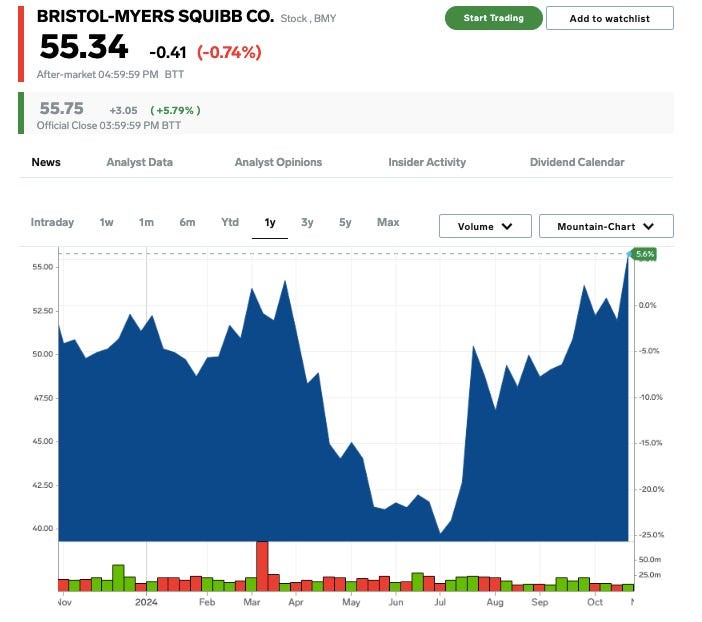Show the Max time range
Screen dimensions: 702x622
coord(388,222)
